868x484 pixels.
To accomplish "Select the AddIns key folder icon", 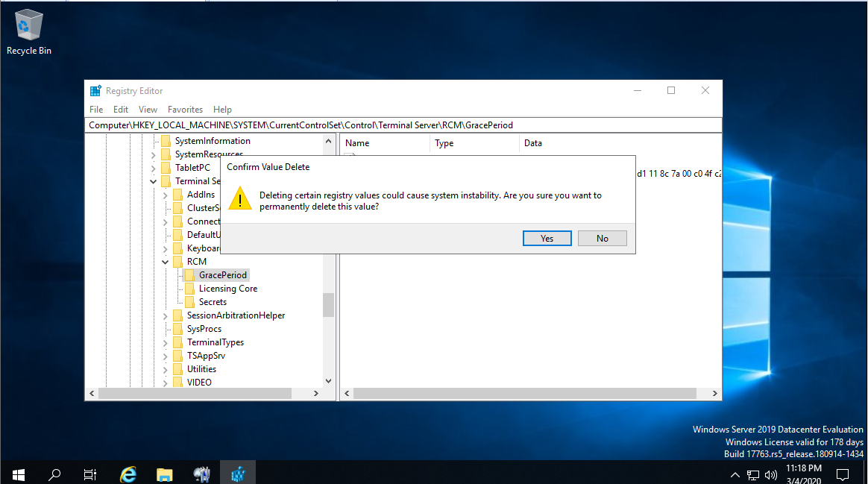I will [177, 195].
